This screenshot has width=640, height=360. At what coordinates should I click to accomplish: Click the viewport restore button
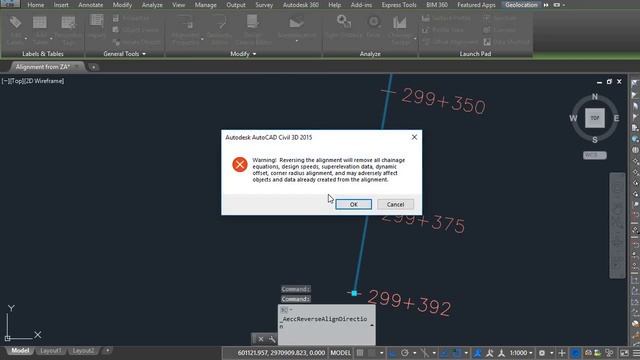609,82
